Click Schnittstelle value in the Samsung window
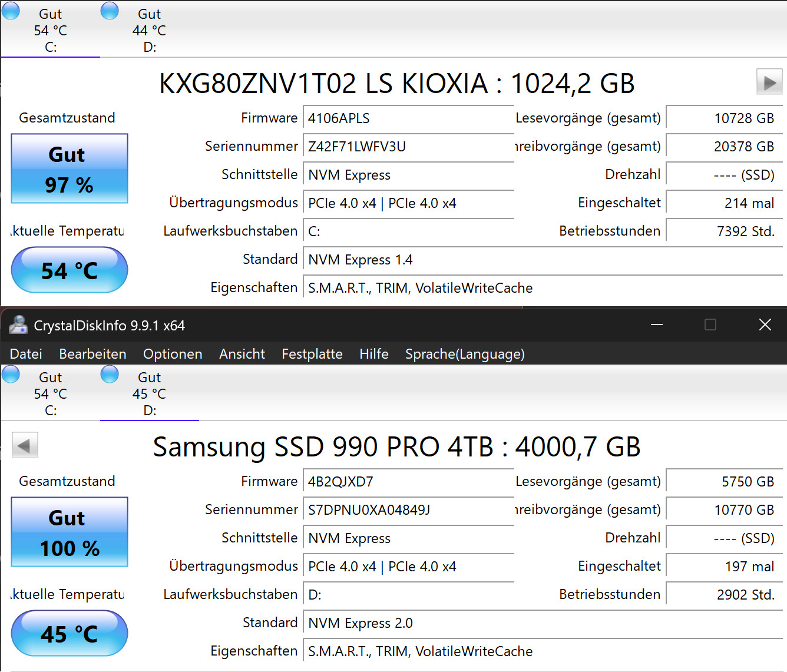The image size is (787, 672). [408, 538]
